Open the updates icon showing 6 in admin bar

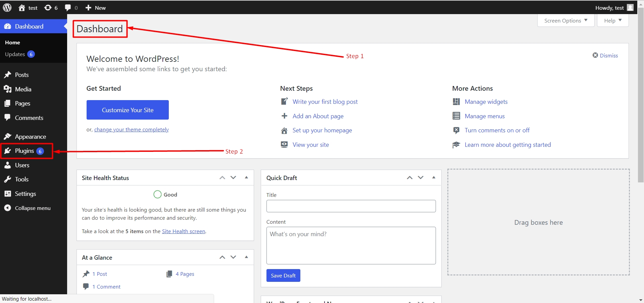click(x=48, y=8)
